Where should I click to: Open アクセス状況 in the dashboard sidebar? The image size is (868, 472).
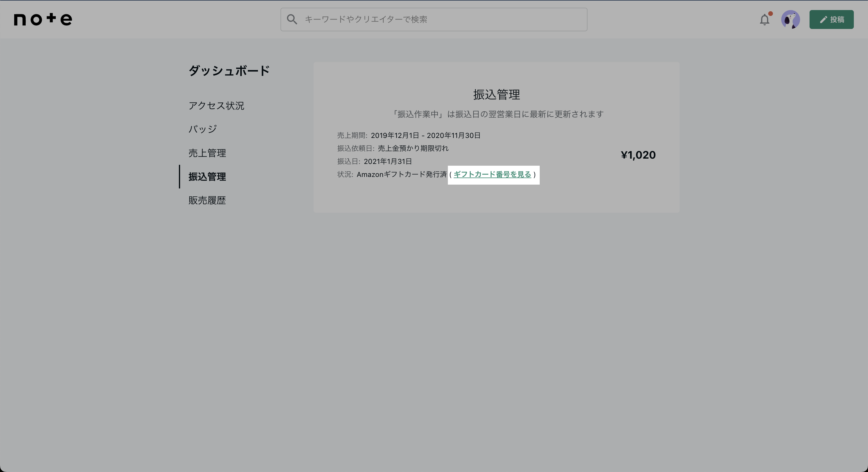(x=216, y=106)
